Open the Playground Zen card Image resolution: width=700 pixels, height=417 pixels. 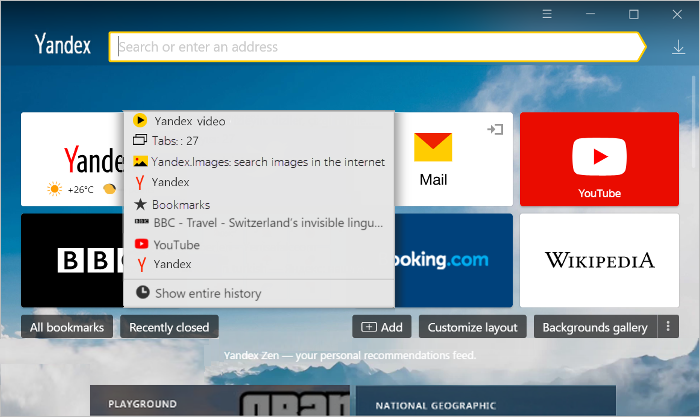tap(220, 401)
